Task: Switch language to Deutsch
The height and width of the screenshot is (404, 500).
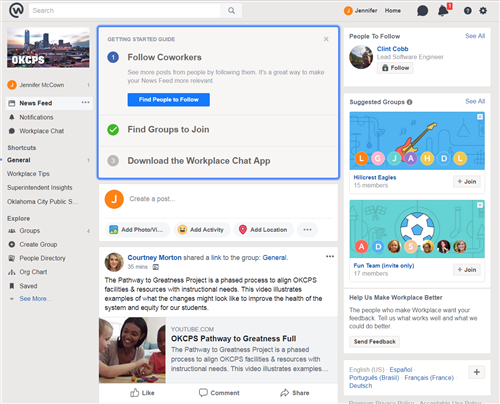Action: click(x=360, y=386)
